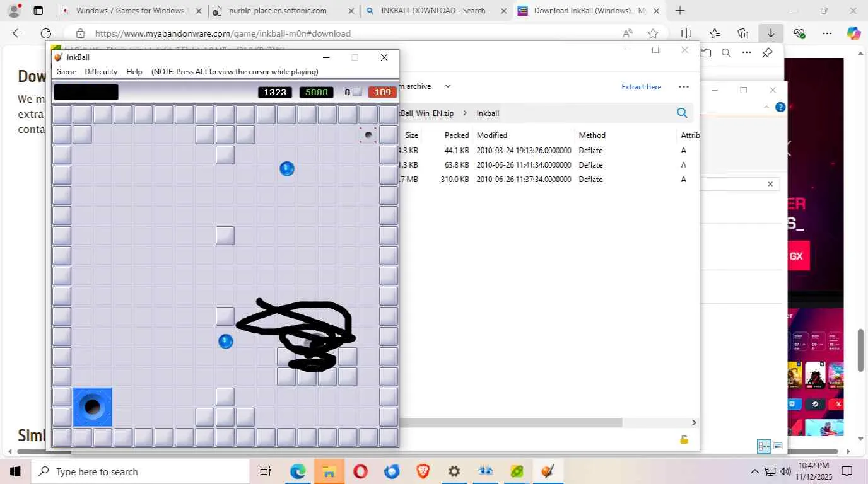Switch to the INKBALL DOWNLOAD Search tab
The image size is (868, 484).
coord(435,11)
